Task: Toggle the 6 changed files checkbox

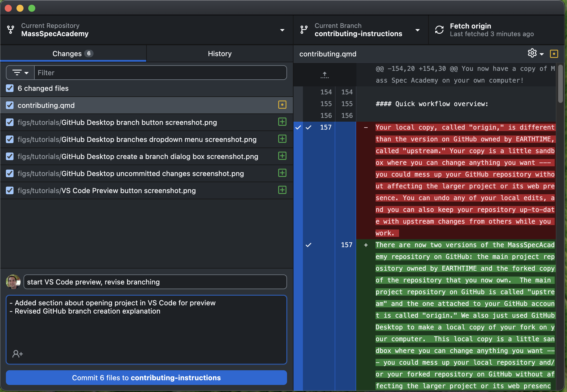Action: pyautogui.click(x=10, y=88)
